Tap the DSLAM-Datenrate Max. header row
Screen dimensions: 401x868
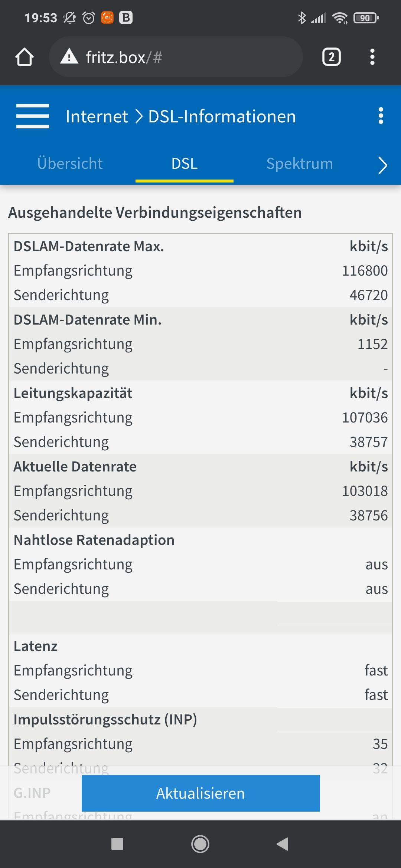tap(201, 246)
